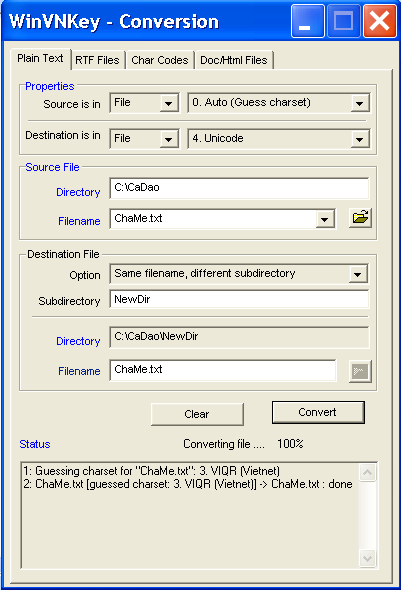Switch to the Char Codes tab
Image resolution: width=401 pixels, height=590 pixels.
click(159, 60)
